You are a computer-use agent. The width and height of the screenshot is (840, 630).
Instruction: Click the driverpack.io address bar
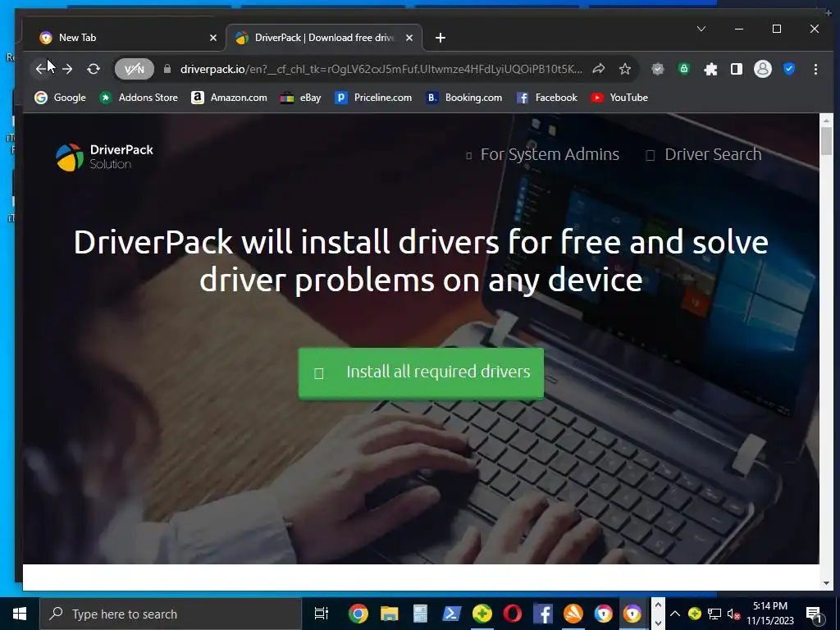pos(381,69)
